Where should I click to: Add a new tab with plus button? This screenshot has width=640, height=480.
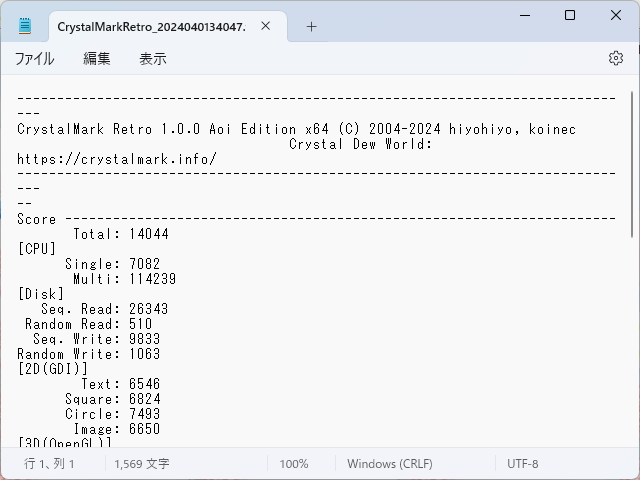click(x=311, y=27)
